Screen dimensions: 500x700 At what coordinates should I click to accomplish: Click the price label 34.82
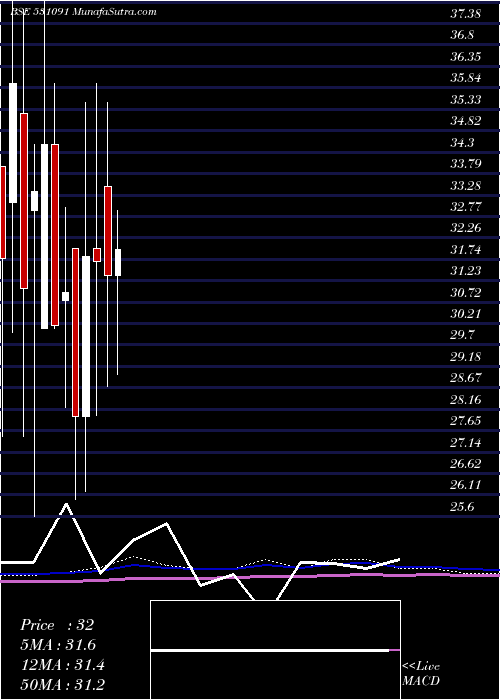(465, 121)
